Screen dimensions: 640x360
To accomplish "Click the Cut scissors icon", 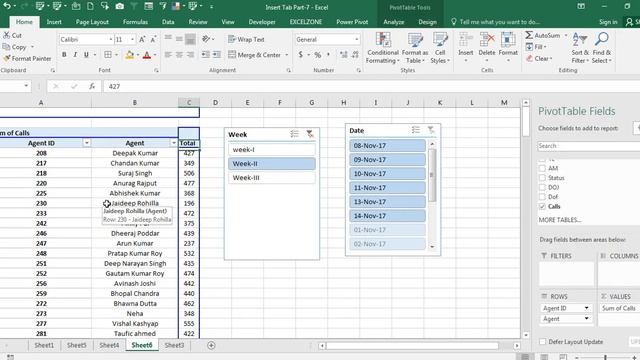I will pyautogui.click(x=7, y=36).
